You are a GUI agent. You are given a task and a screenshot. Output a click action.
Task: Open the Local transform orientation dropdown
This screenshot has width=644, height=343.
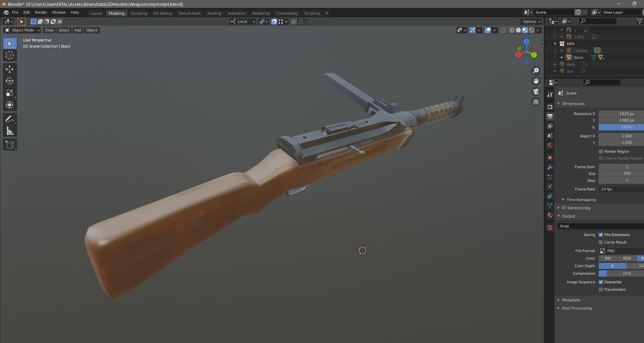click(x=243, y=22)
